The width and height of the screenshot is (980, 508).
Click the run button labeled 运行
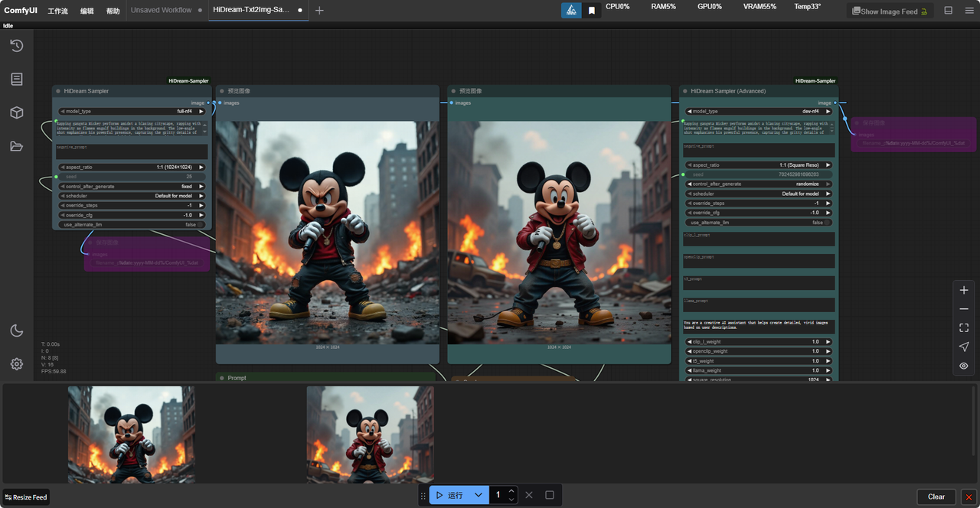[449, 495]
